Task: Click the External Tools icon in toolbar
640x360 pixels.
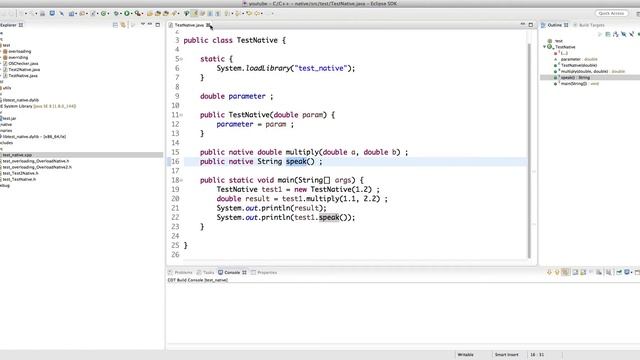Action: (138, 13)
